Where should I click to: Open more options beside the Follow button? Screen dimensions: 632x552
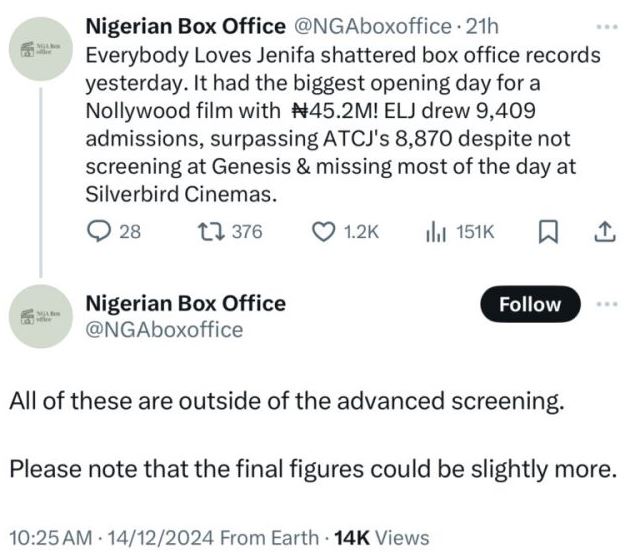[604, 304]
